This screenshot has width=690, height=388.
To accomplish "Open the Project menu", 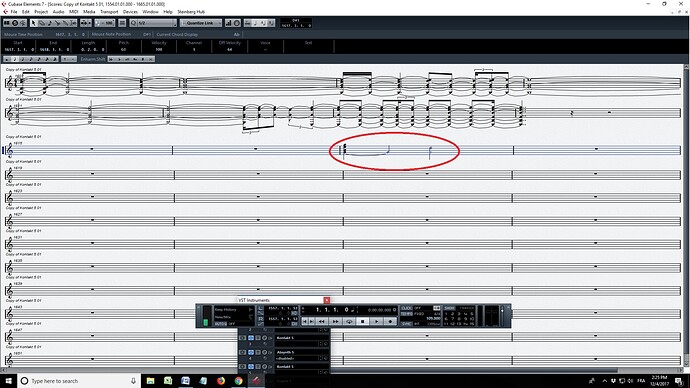I will [x=41, y=12].
